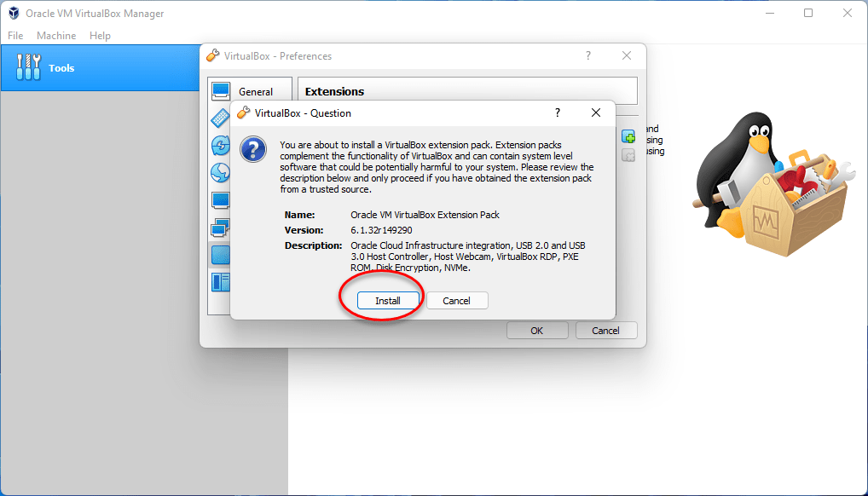Click OK in the Preferences window
This screenshot has height=496, width=868.
tap(537, 331)
